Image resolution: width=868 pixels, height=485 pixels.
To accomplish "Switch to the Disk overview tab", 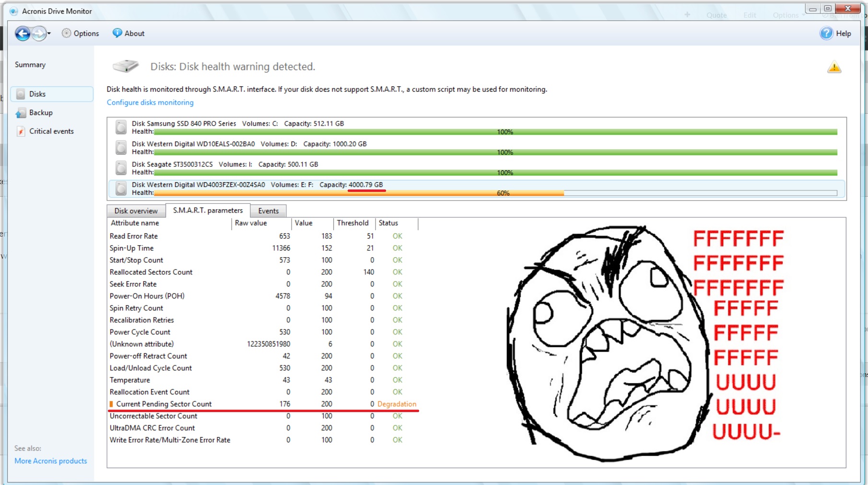I will [136, 211].
